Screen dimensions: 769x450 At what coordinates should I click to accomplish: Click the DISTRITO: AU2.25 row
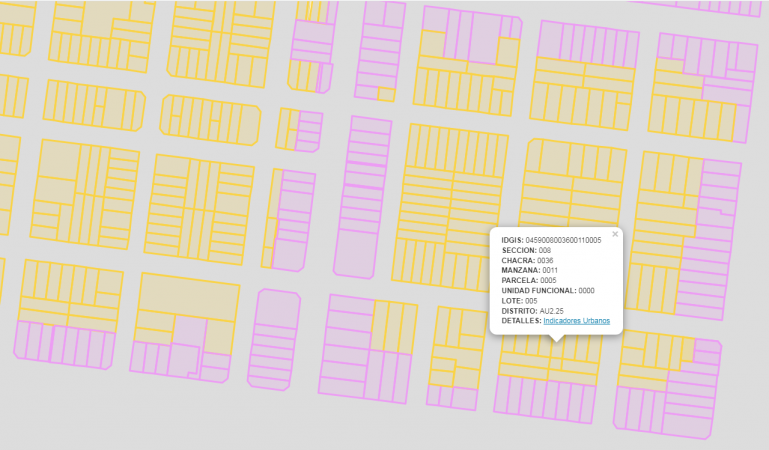click(x=533, y=311)
